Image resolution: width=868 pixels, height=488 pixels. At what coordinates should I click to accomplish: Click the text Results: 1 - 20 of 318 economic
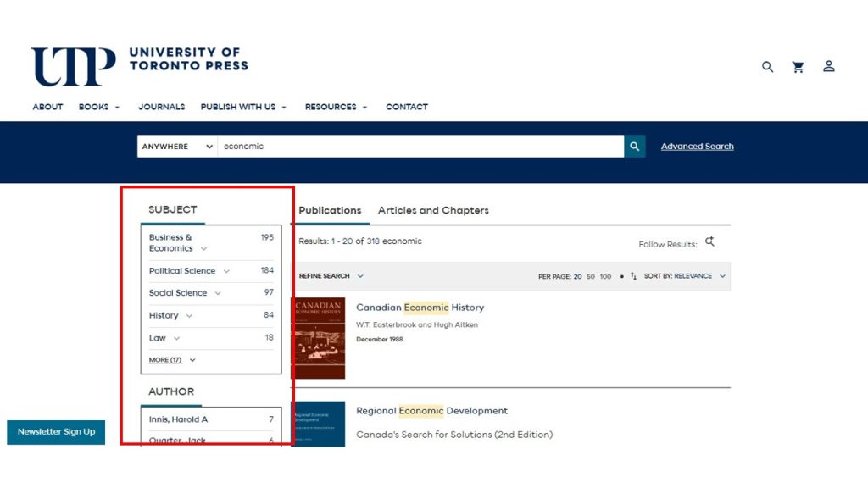coord(360,241)
